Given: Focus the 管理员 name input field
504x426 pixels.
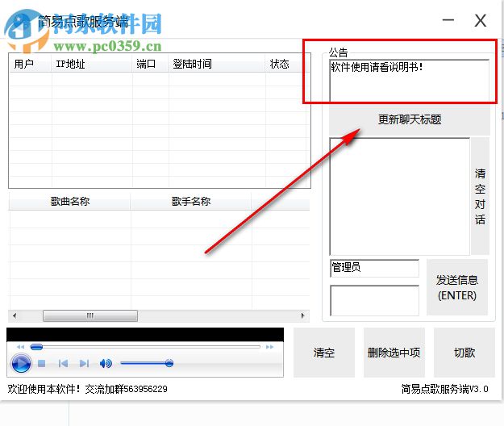Looking at the screenshot, I should coord(374,268).
